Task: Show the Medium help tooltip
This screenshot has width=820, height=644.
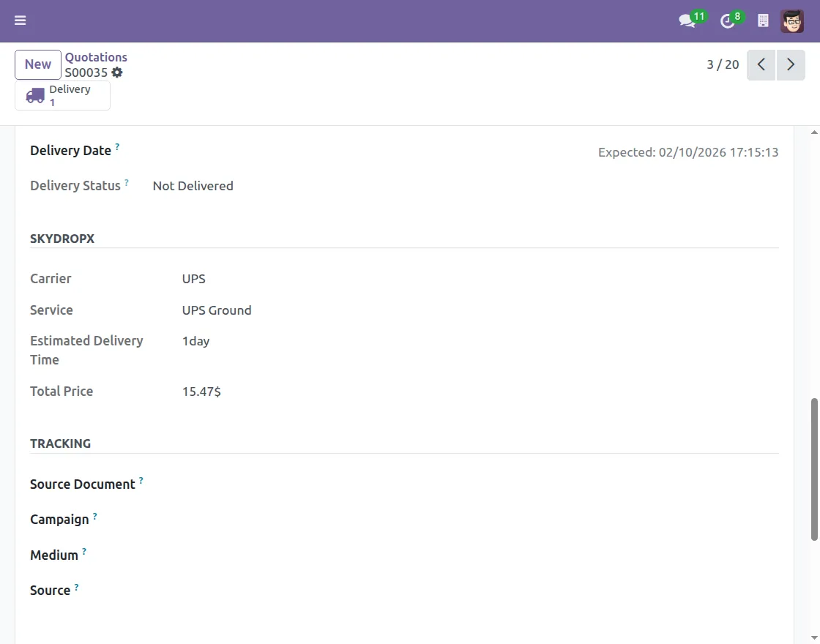Action: [x=83, y=550]
